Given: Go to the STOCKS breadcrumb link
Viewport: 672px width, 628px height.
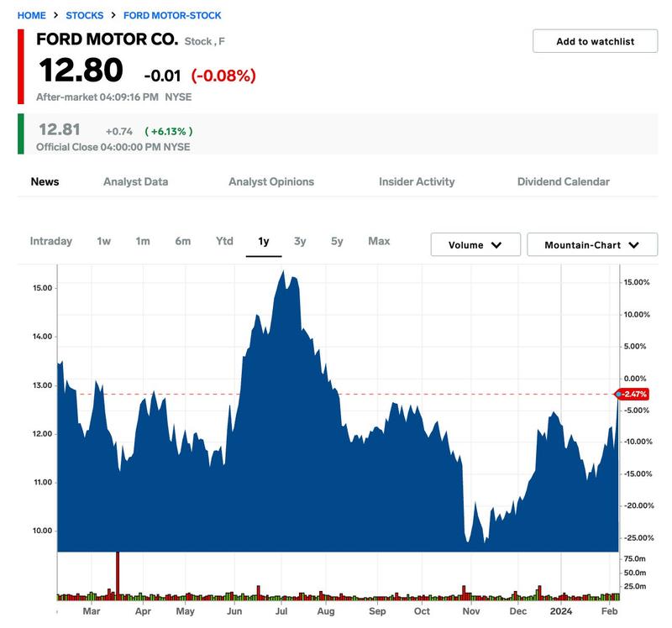Looking at the screenshot, I should point(85,15).
